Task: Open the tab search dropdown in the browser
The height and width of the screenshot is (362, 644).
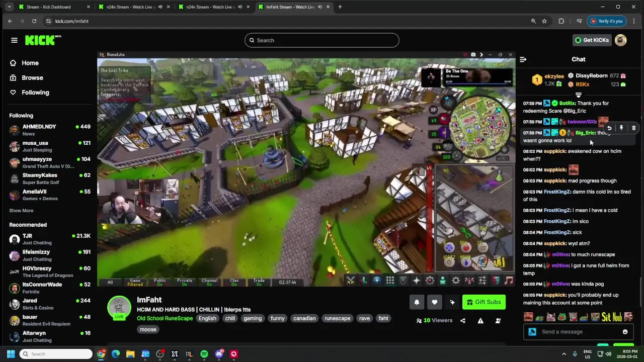Action: 9,7
